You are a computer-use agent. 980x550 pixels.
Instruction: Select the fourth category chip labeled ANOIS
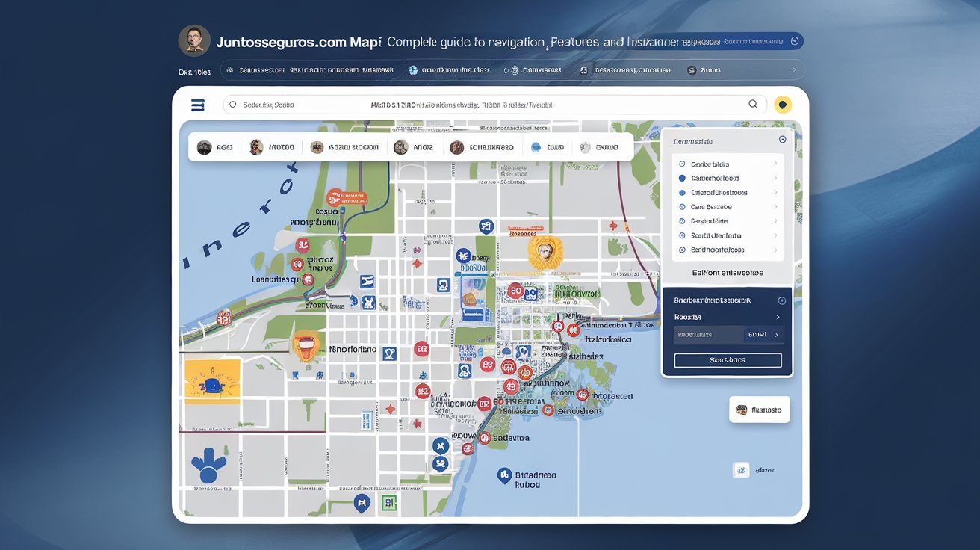pos(414,148)
